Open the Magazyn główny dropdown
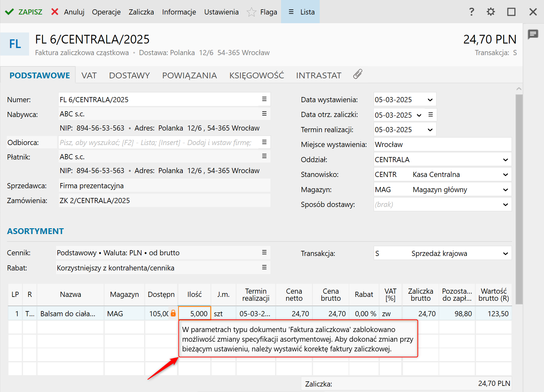The image size is (544, 392). pos(505,190)
